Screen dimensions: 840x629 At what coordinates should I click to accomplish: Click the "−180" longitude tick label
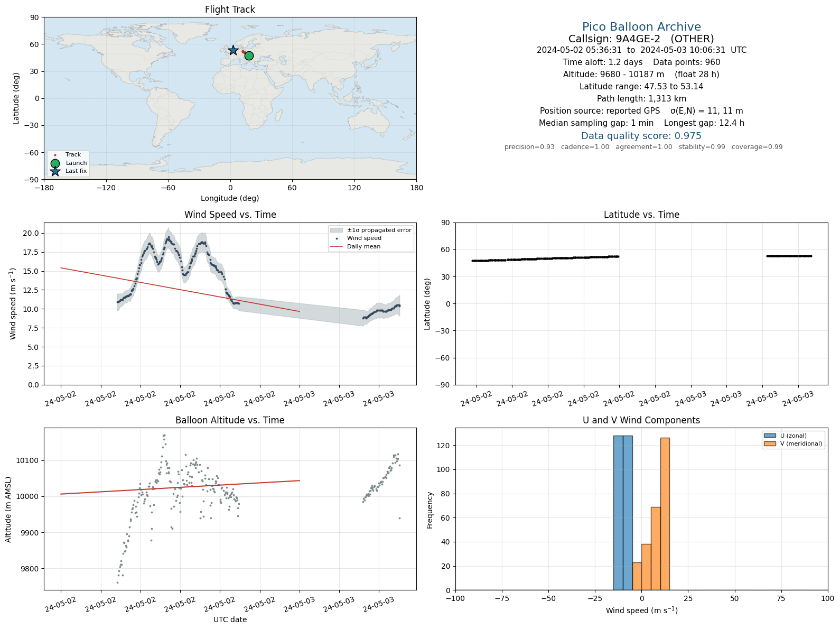[x=44, y=188]
